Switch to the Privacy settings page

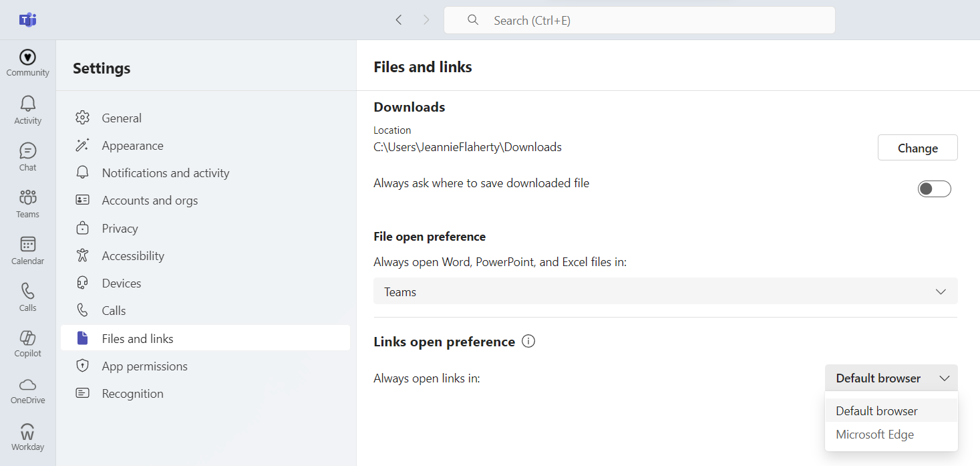click(120, 229)
